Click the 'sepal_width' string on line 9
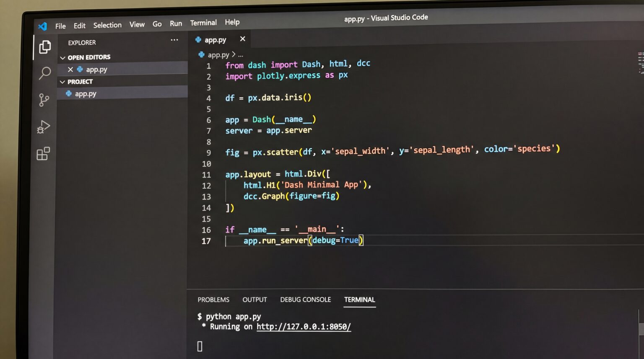644x359 pixels. [x=360, y=151]
